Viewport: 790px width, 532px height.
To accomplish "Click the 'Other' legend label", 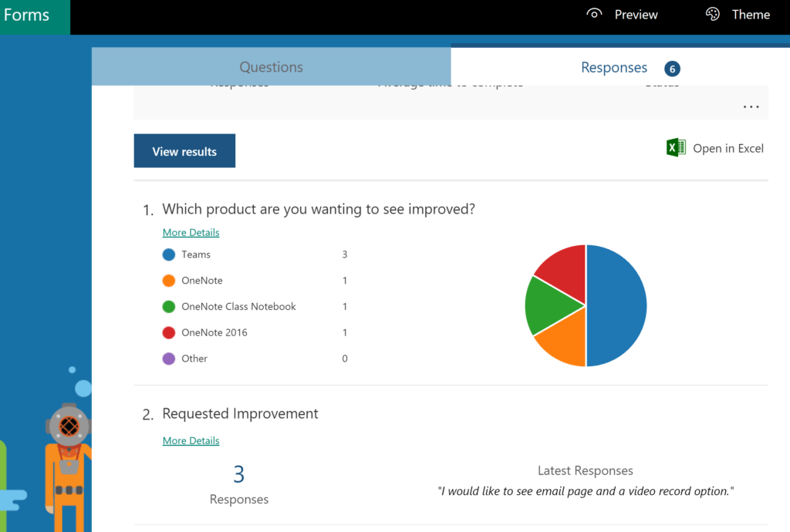I will pos(194,359).
